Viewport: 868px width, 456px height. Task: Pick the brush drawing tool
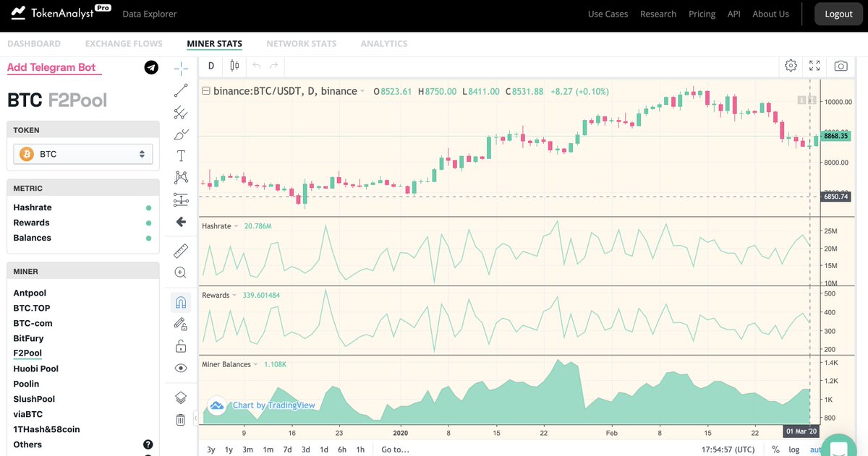click(x=181, y=134)
